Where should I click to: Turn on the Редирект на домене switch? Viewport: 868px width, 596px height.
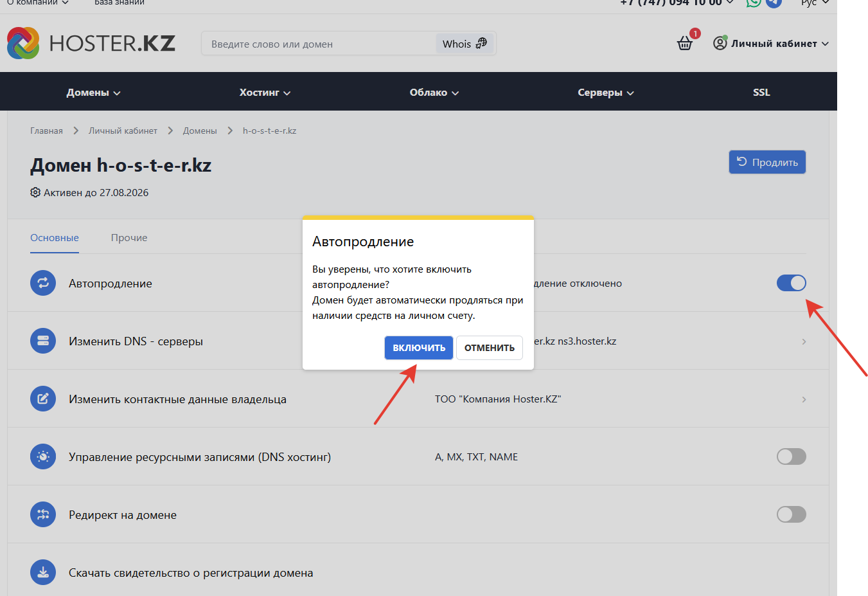[791, 514]
